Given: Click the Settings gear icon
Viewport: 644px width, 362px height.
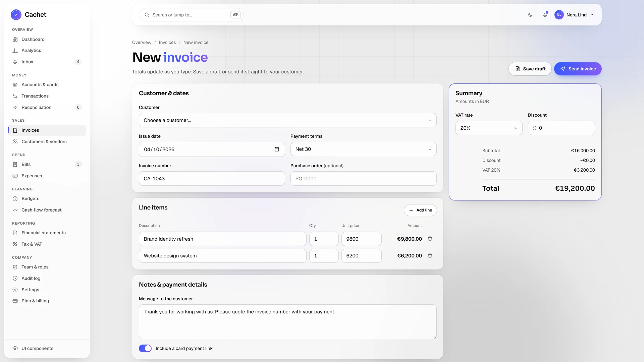Looking at the screenshot, I should 15,290.
